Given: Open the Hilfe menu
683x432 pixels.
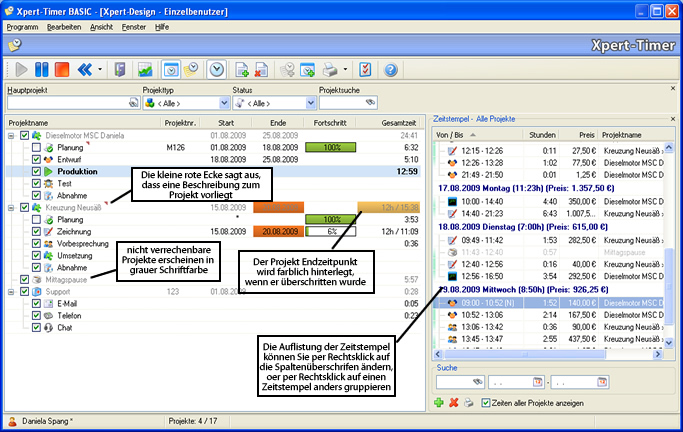Looking at the screenshot, I should pyautogui.click(x=162, y=27).
